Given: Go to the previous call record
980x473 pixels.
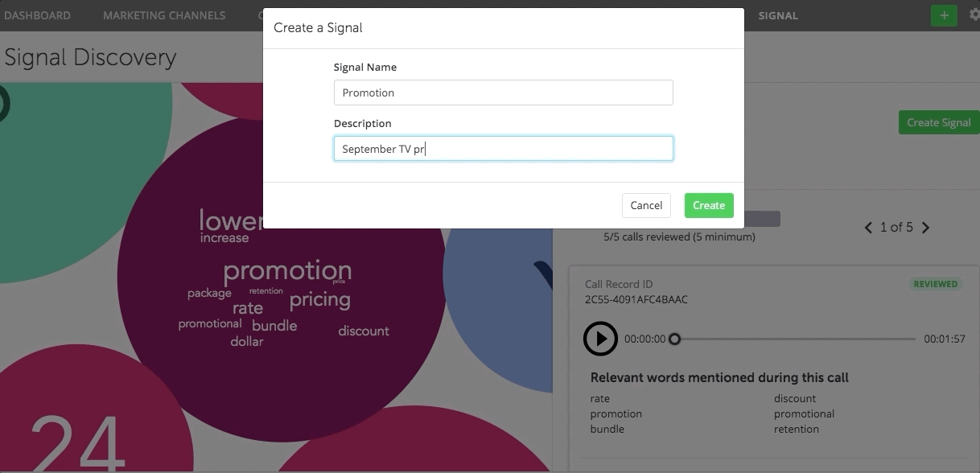Looking at the screenshot, I should click(x=868, y=228).
